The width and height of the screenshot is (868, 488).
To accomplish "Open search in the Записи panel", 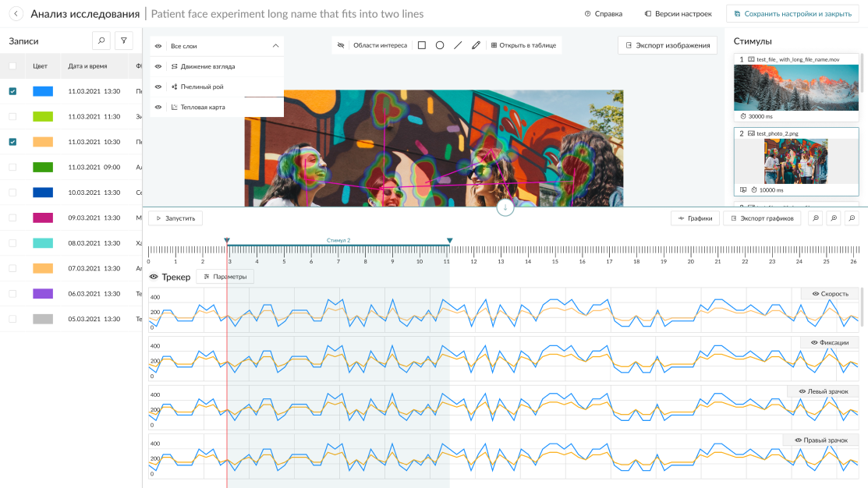I will pyautogui.click(x=101, y=41).
